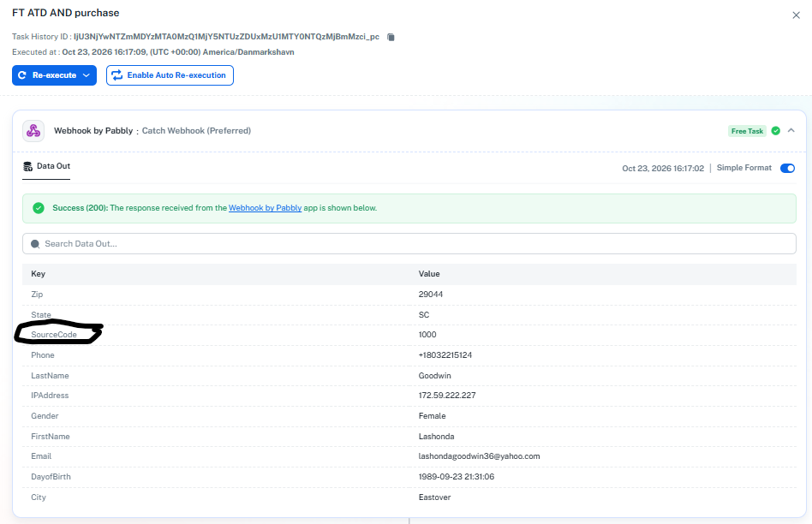Screen dimensions: 812x524
Task: Select the DayofBirth value 1989-09-23 21:31:06
Action: click(x=457, y=476)
